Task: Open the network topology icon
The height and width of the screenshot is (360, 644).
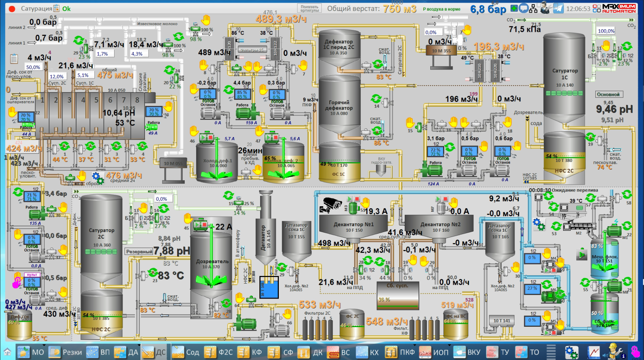Action: click(533, 8)
